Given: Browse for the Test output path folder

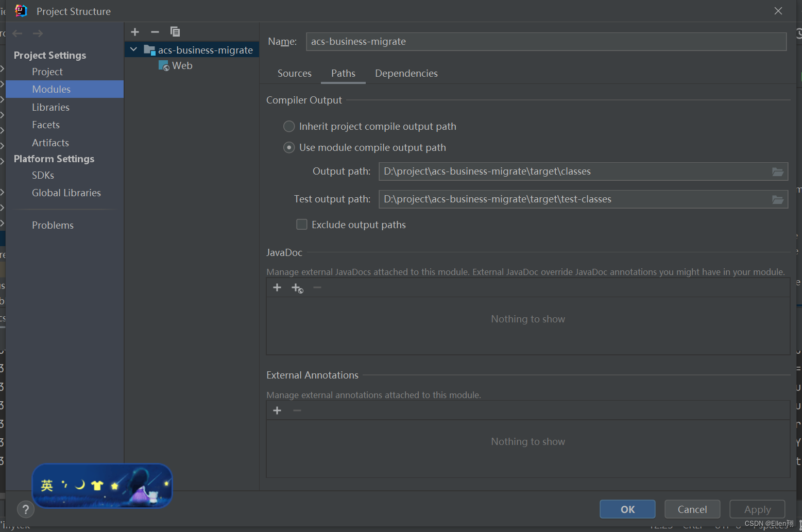Looking at the screenshot, I should tap(778, 199).
